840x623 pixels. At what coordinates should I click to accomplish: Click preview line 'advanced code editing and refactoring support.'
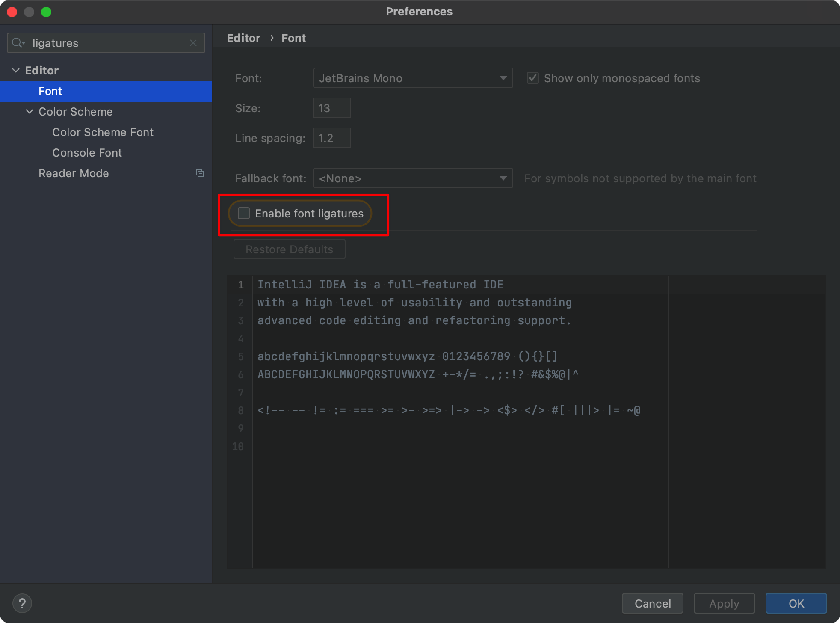pyautogui.click(x=414, y=320)
